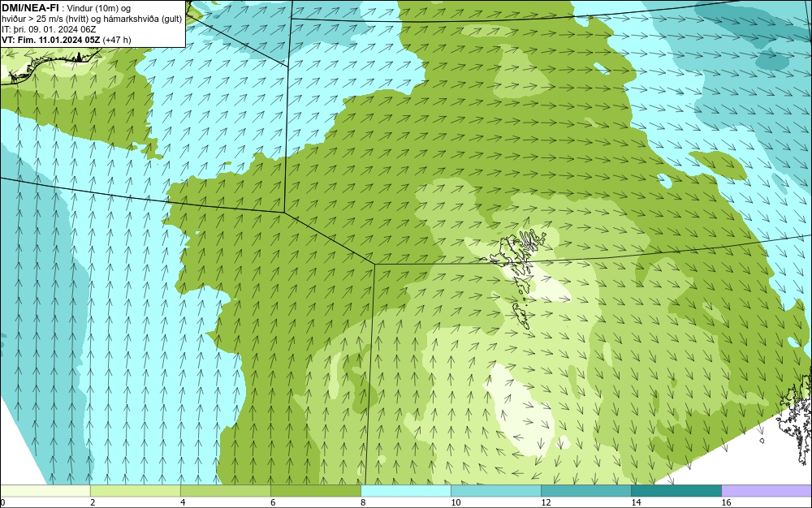Image resolution: width=812 pixels, height=508 pixels.
Task: Click the purple above-16 legend swatch
Action: [x=767, y=490]
